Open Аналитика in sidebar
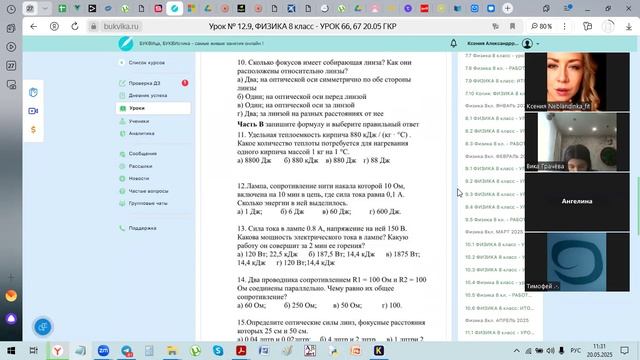This screenshot has height=360, width=640. pyautogui.click(x=141, y=133)
